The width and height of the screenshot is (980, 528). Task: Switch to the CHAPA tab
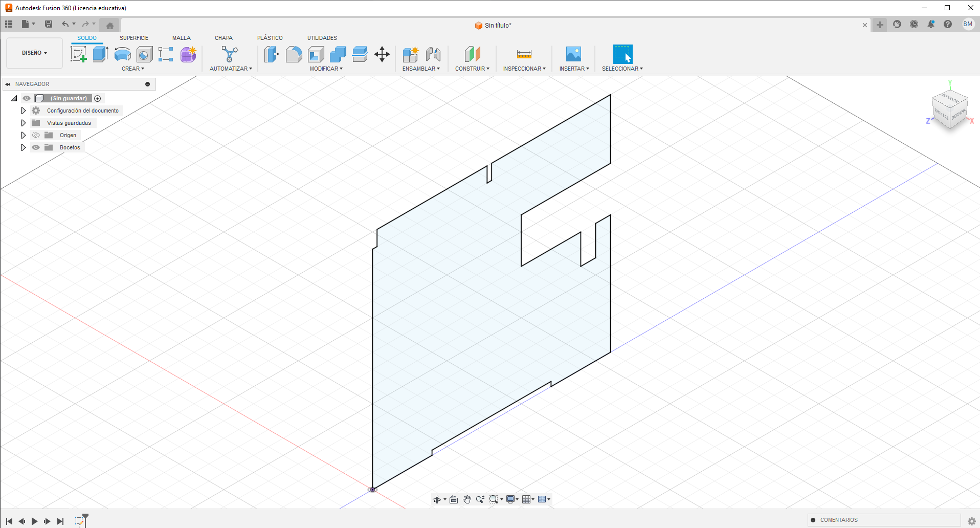pyautogui.click(x=224, y=38)
